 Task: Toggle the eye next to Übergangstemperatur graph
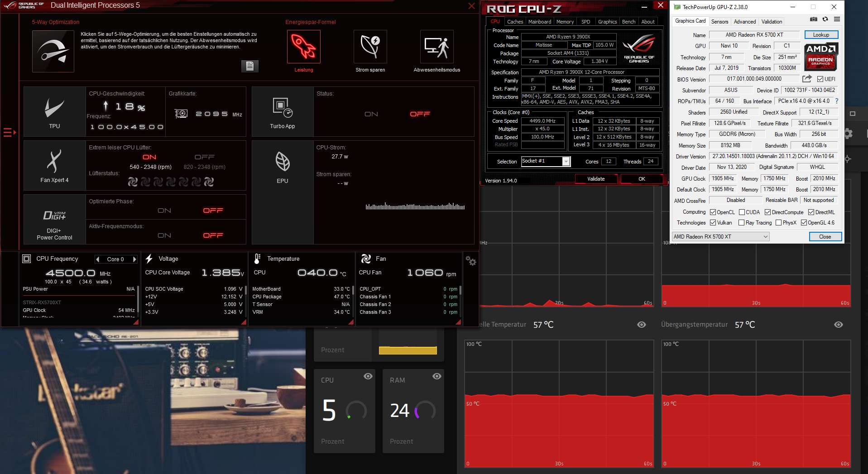[838, 325]
